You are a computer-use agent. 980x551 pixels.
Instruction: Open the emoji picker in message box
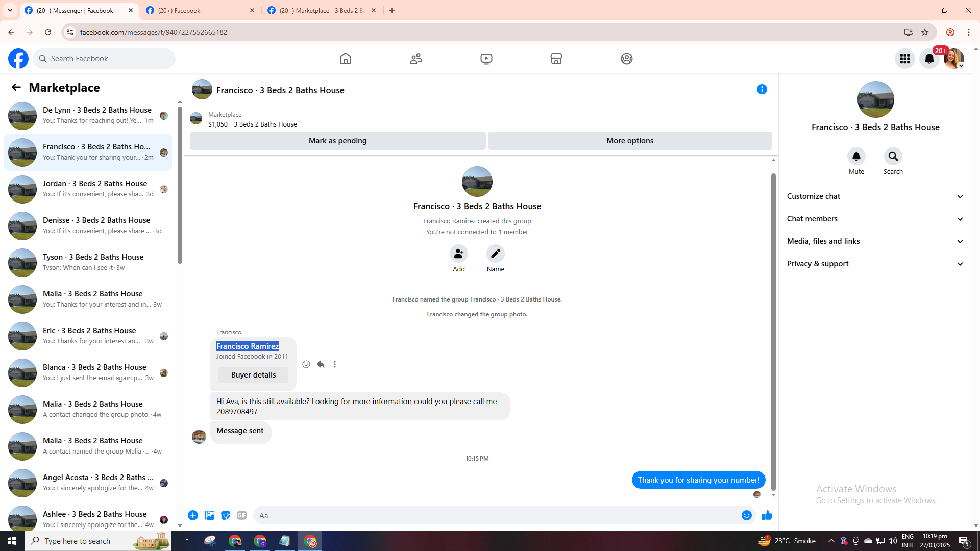click(x=747, y=515)
